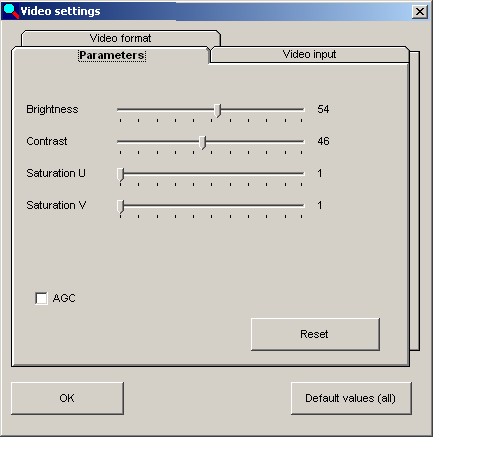The width and height of the screenshot is (485, 472).
Task: Switch to the Video format tab
Action: (120, 38)
